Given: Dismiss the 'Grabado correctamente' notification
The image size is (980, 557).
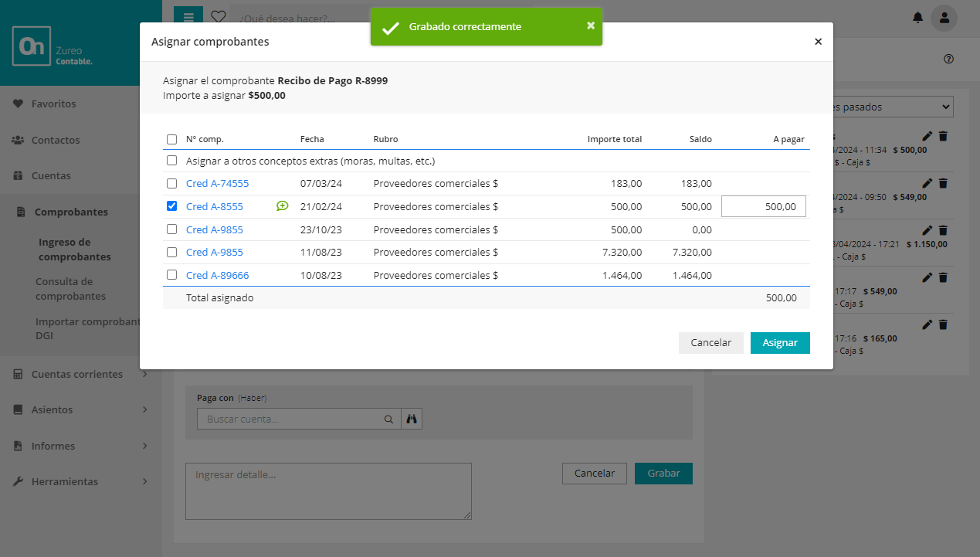Looking at the screenshot, I should [591, 25].
